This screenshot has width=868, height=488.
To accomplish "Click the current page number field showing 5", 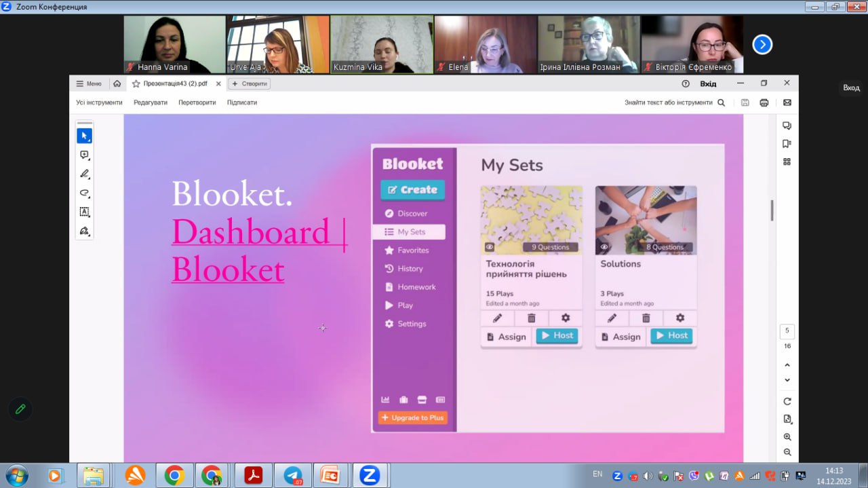I will pos(787,331).
